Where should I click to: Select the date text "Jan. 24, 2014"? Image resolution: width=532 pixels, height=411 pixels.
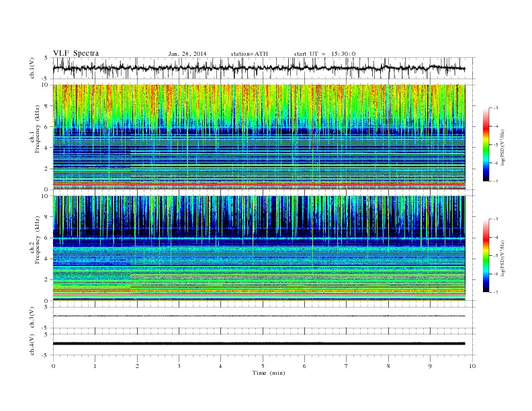point(187,54)
